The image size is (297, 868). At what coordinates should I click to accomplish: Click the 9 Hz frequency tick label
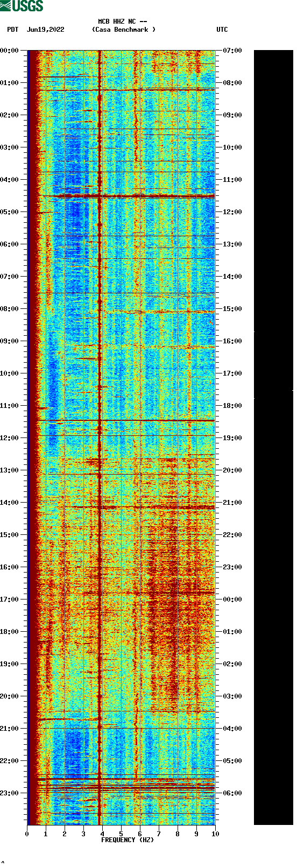click(x=196, y=834)
